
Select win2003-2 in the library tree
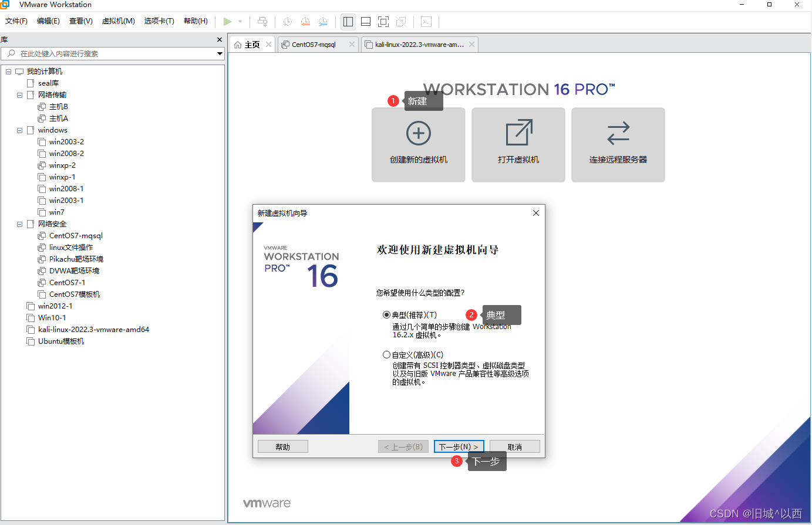pos(66,142)
